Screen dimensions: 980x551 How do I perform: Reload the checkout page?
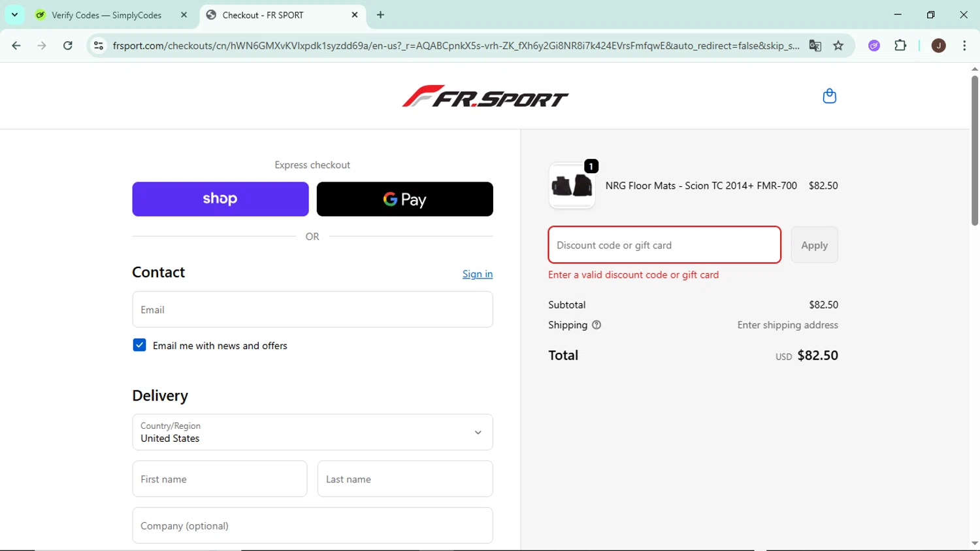point(68,46)
